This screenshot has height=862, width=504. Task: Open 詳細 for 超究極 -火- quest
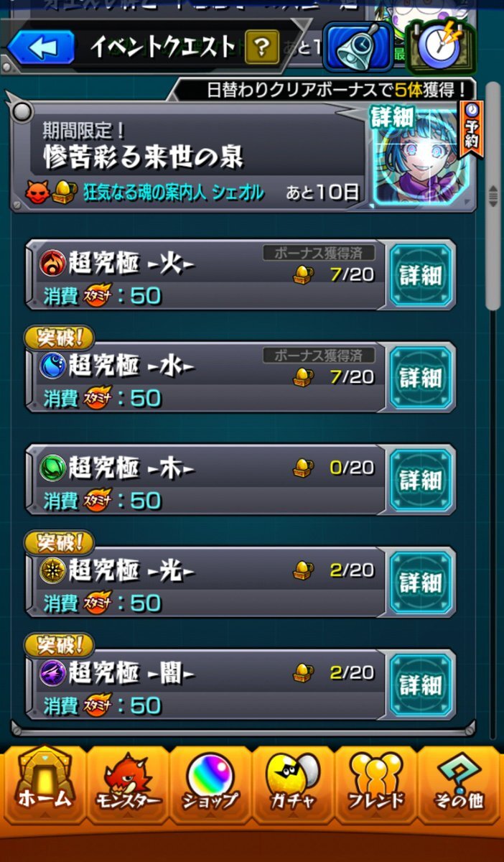pos(420,275)
